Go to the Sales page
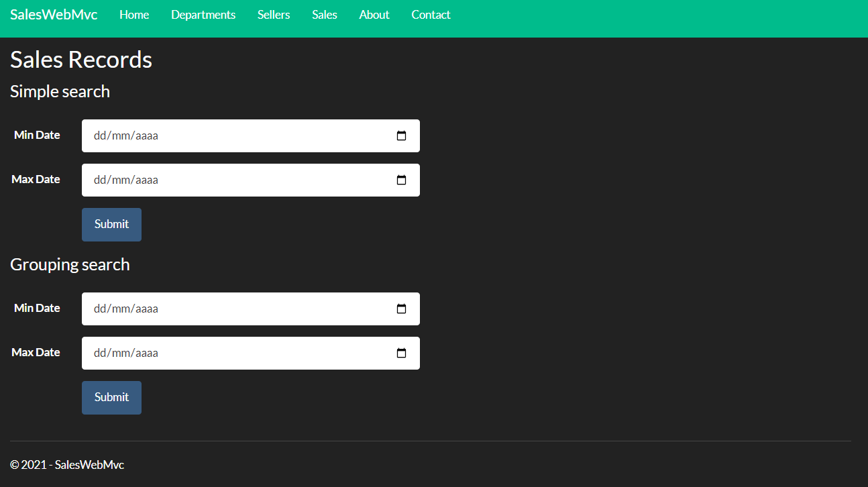The image size is (868, 487). coord(325,14)
